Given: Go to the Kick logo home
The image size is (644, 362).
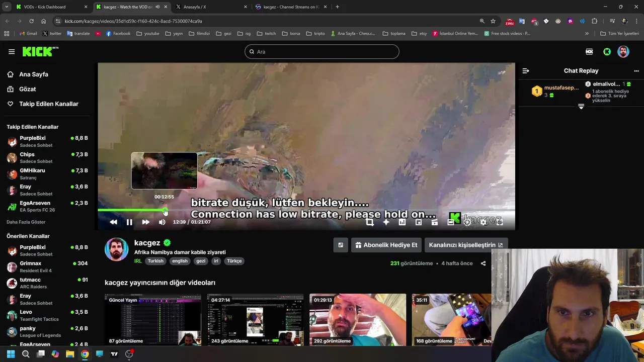Looking at the screenshot, I should click(x=40, y=51).
